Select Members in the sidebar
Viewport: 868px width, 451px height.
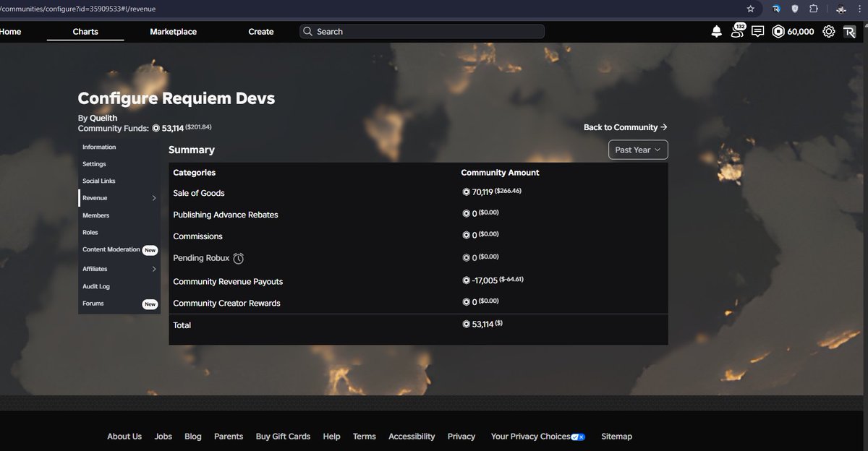[x=96, y=215]
